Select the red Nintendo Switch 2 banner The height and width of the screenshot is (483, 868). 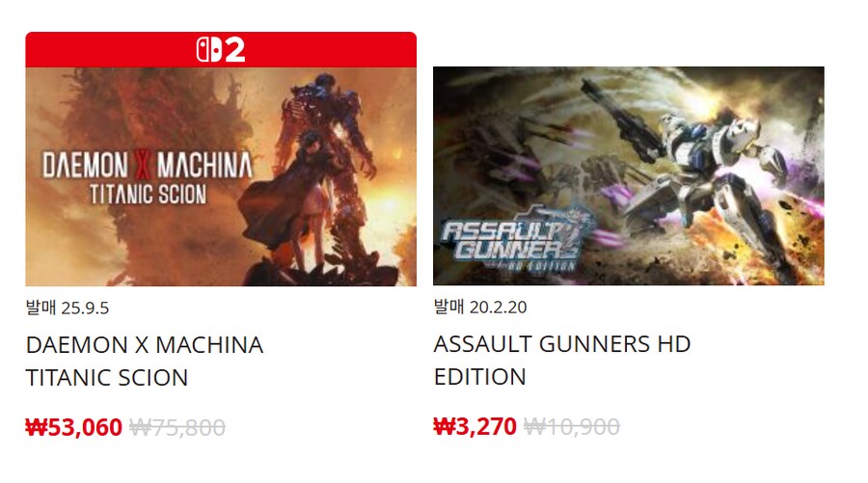221,50
